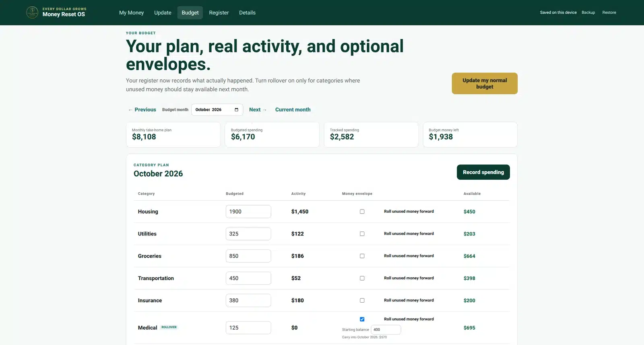Viewport: 644px width, 345px height.
Task: Click the Budgeted spending $6,170 value
Action: [243, 137]
